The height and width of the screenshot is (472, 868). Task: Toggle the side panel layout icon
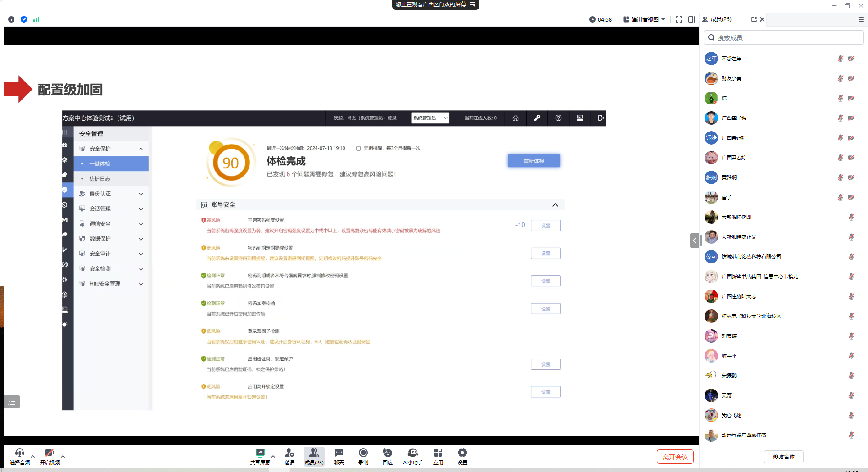tap(692, 19)
